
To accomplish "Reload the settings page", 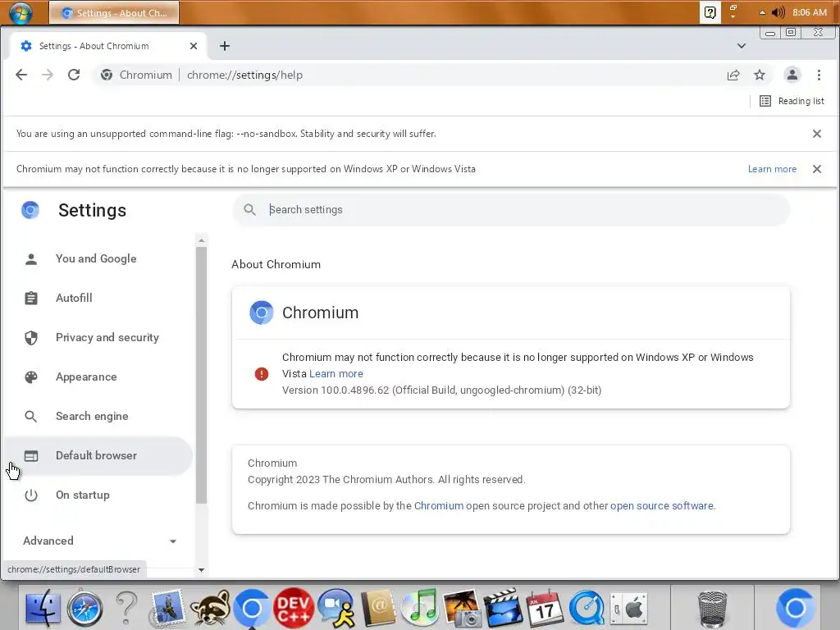I will click(74, 75).
